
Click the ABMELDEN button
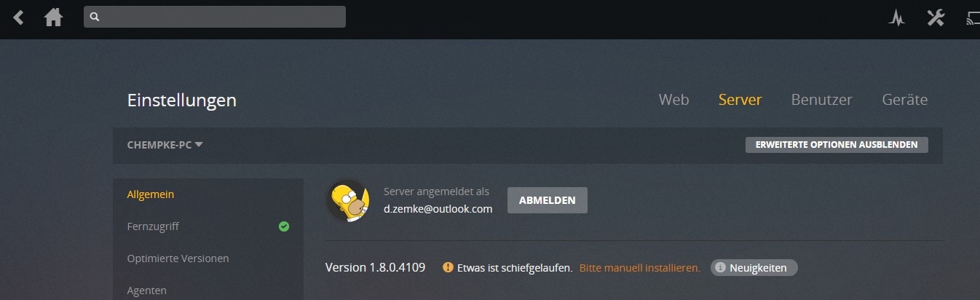(547, 200)
